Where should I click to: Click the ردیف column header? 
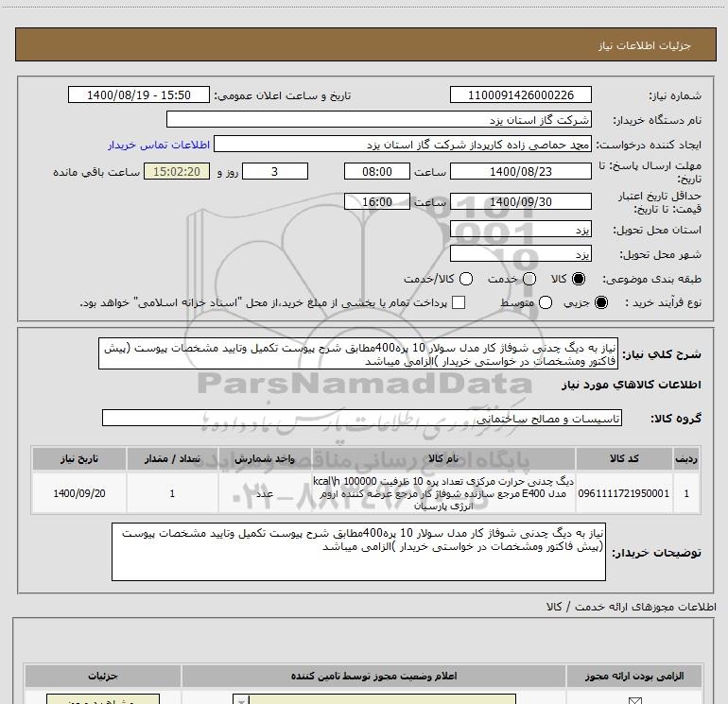tap(686, 458)
